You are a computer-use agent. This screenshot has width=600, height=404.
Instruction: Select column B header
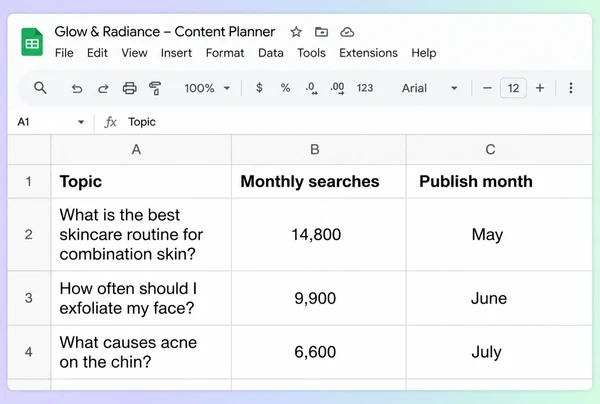318,150
